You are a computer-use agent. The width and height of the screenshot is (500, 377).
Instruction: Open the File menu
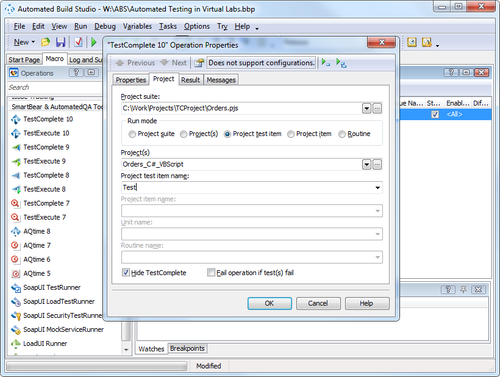(x=19, y=26)
